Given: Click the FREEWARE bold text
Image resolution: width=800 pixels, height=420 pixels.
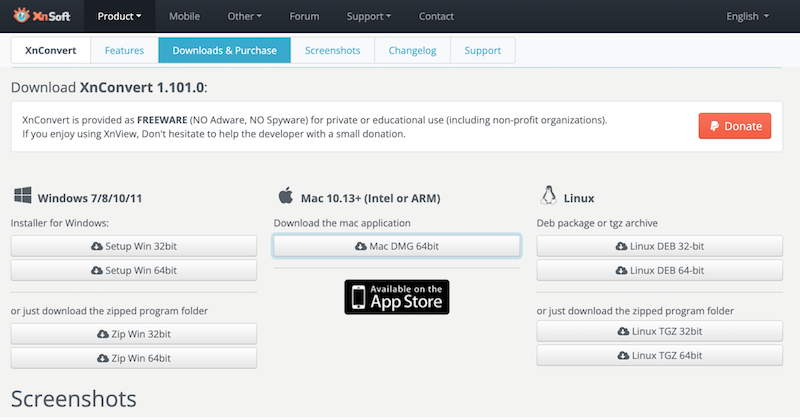Looking at the screenshot, I should click(x=162, y=120).
